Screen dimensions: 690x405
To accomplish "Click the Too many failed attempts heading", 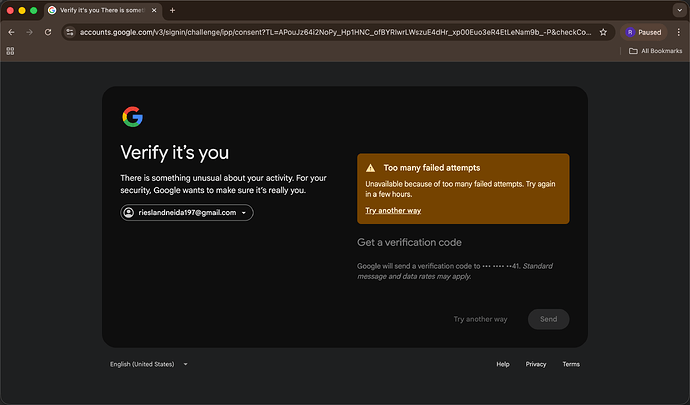I will coord(432,168).
